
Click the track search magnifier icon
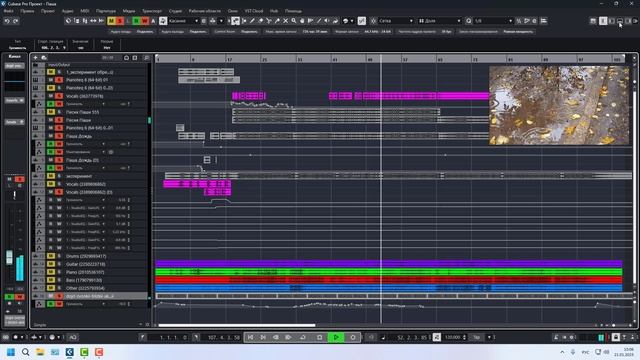146,58
